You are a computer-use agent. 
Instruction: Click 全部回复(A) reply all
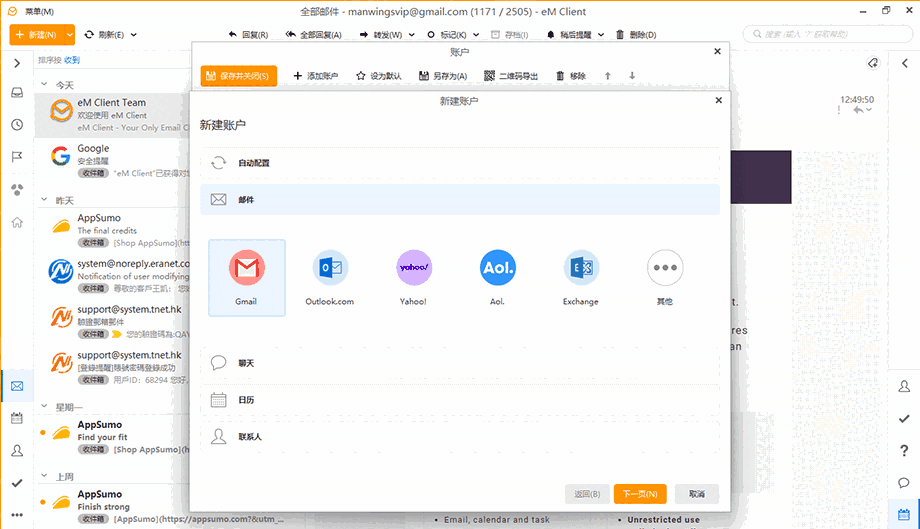(313, 35)
